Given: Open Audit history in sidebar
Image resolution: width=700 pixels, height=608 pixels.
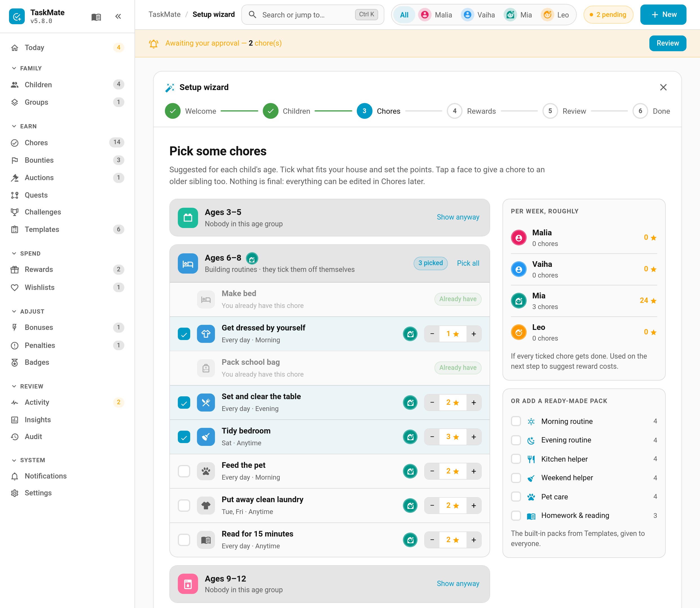Looking at the screenshot, I should click(67, 437).
